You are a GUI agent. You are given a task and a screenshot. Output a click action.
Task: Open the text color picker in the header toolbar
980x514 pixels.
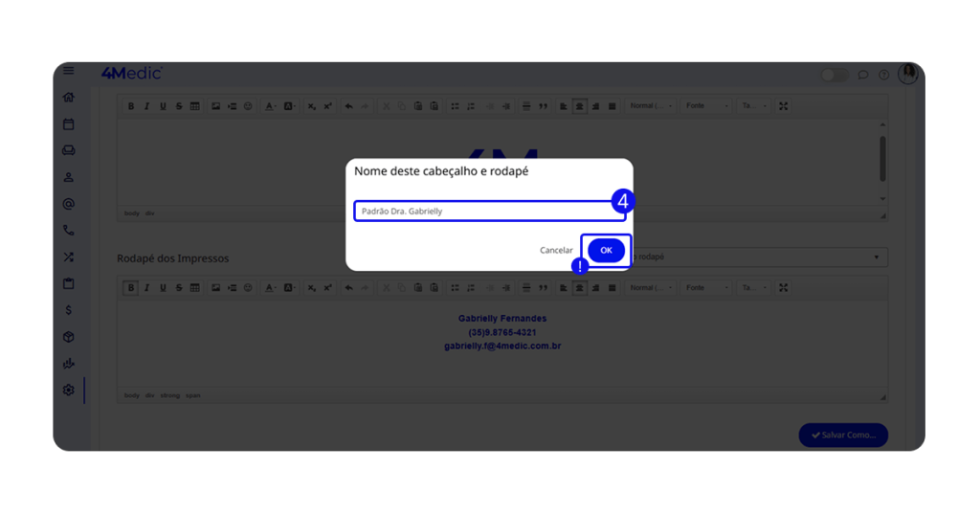click(x=271, y=106)
